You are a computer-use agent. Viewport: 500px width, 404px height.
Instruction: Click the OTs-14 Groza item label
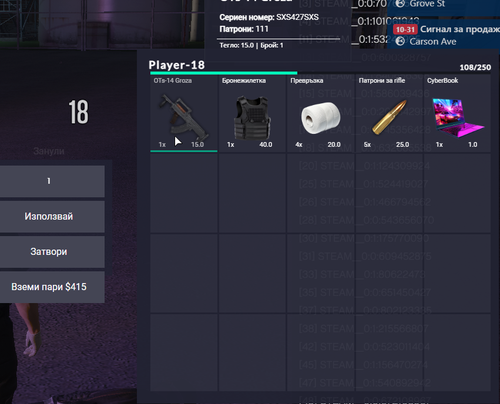pyautogui.click(x=173, y=81)
